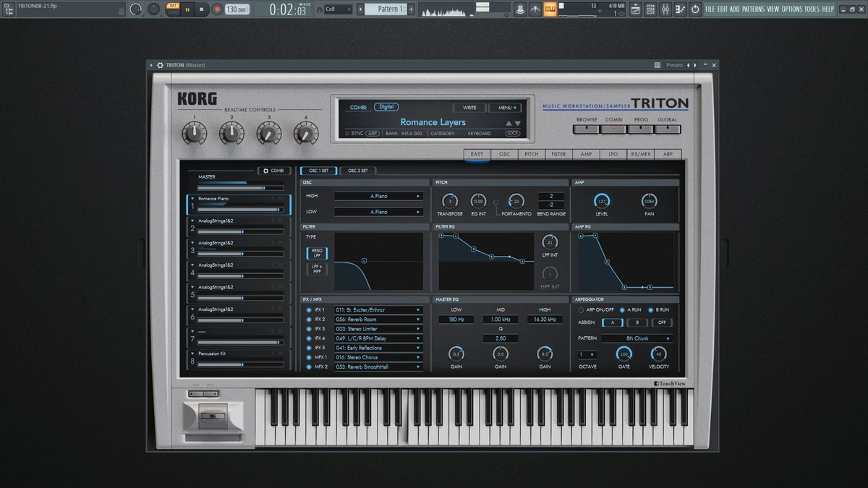Viewport: 868px width, 488px height.
Task: Open the 8th Chunk pattern selector
Action: tap(637, 338)
